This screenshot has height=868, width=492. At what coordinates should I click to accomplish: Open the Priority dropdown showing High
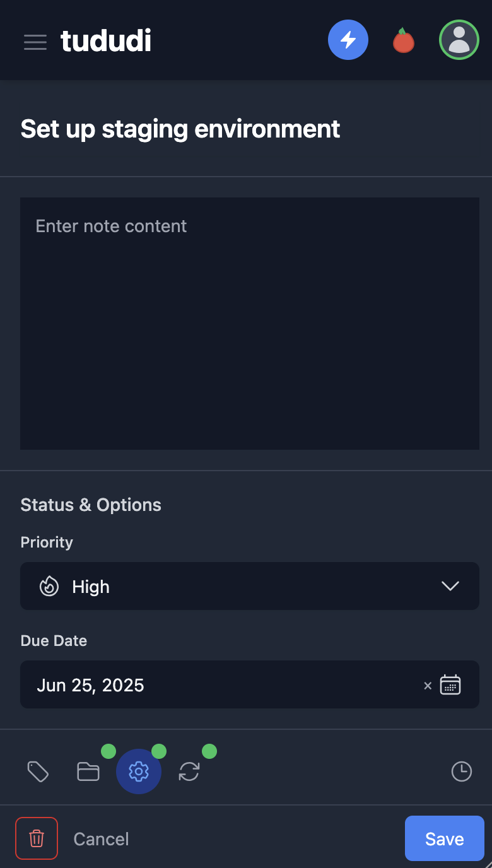click(x=250, y=586)
